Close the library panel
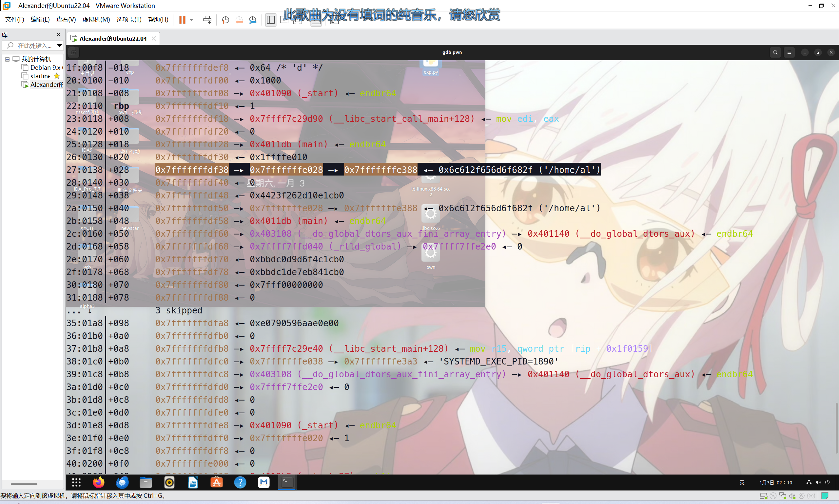This screenshot has height=504, width=839. pyautogui.click(x=58, y=35)
